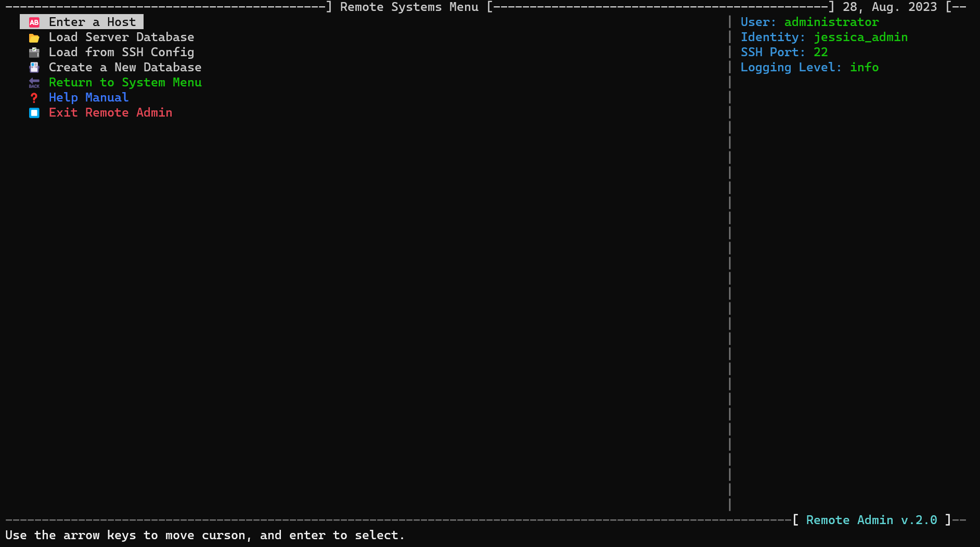Click the 28, Aug. 2023 date text
980x547 pixels.
click(x=889, y=7)
